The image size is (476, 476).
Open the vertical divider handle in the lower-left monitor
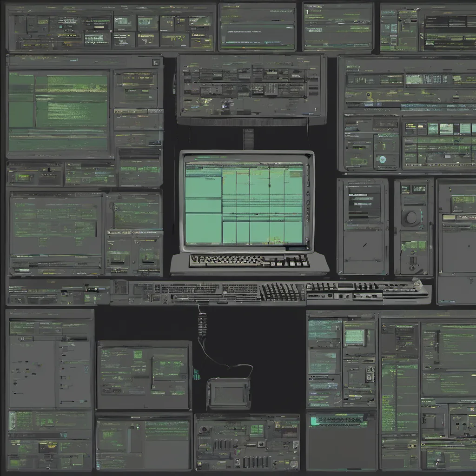point(152,373)
